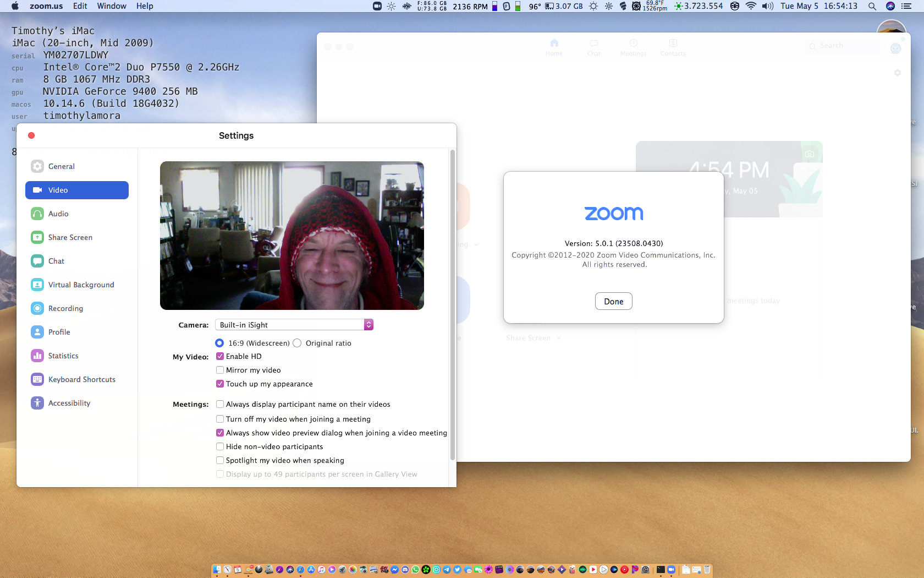Click the camera video preview image
The height and width of the screenshot is (578, 924).
292,236
